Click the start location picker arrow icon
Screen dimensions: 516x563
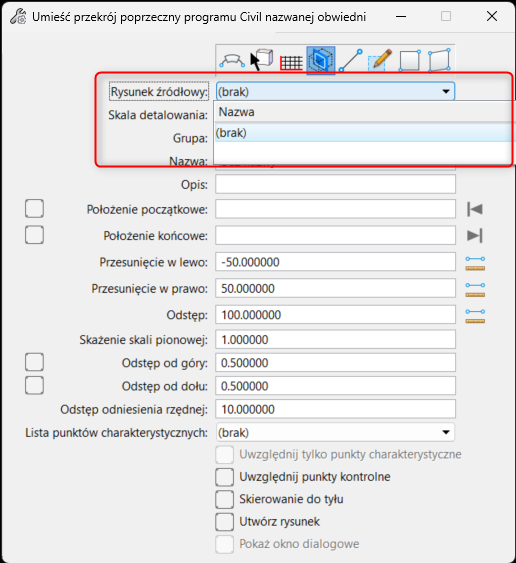tap(475, 209)
